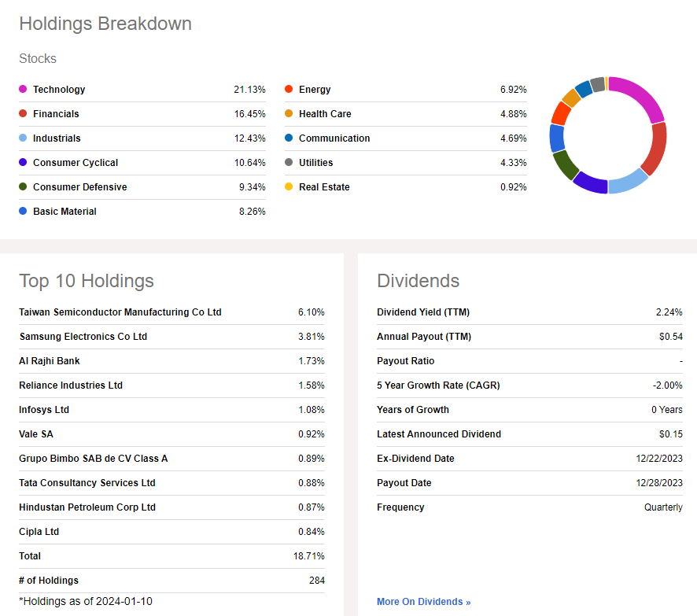Click the green Consumer Defensive legend dot
The height and width of the screenshot is (616, 697).
(x=23, y=187)
